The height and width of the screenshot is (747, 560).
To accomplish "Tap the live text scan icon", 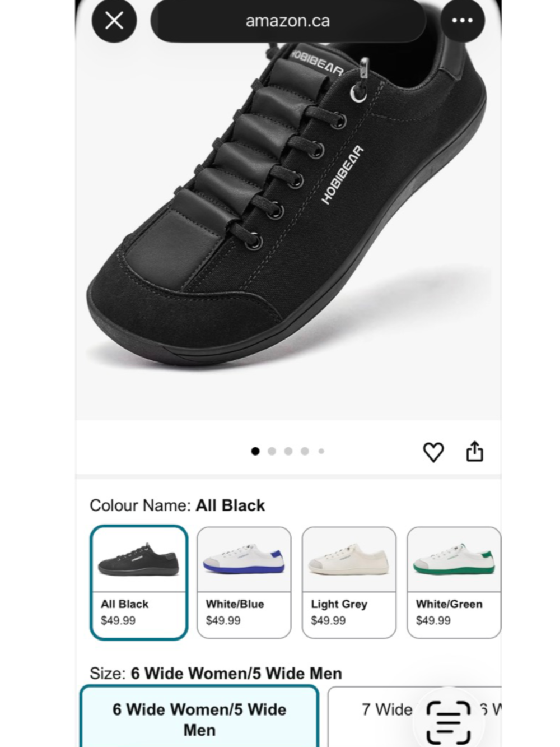I will pos(448,722).
